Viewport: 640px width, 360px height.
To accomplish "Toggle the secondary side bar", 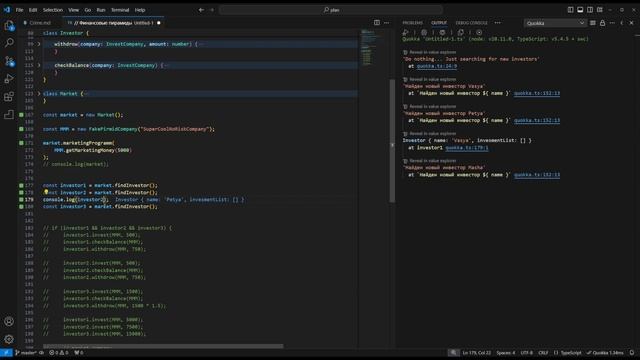I will click(x=590, y=10).
